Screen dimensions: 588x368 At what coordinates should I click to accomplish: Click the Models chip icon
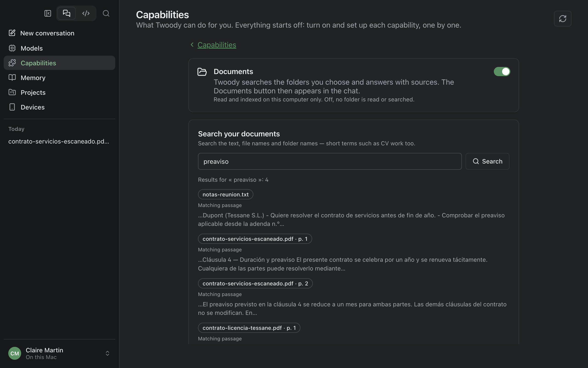pyautogui.click(x=12, y=48)
